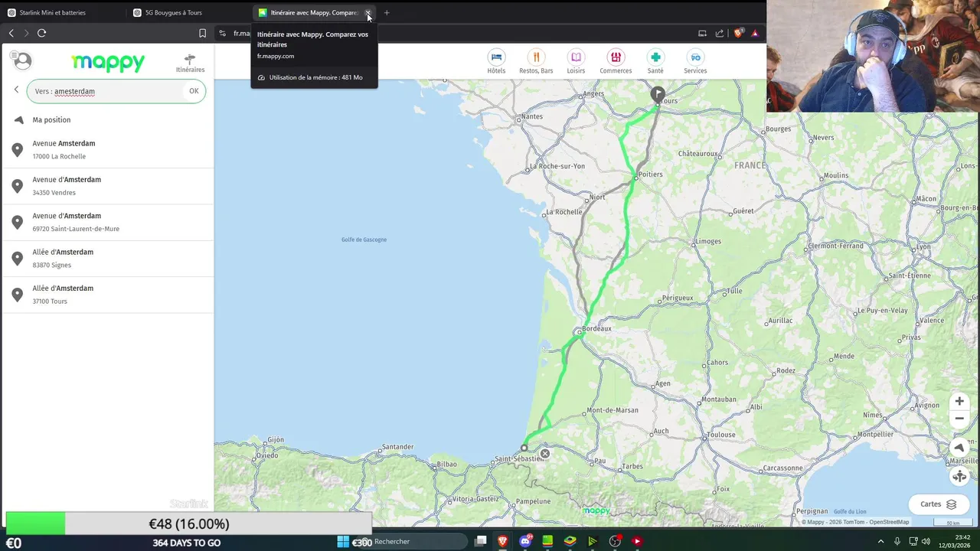Open the red YouTube-style taskbar app
This screenshot has height=551, width=980.
[637, 541]
